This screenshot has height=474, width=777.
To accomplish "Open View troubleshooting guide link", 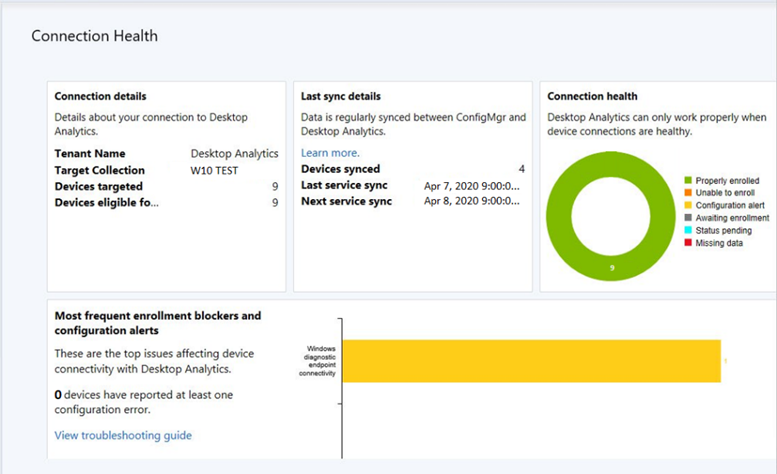I will click(x=123, y=435).
